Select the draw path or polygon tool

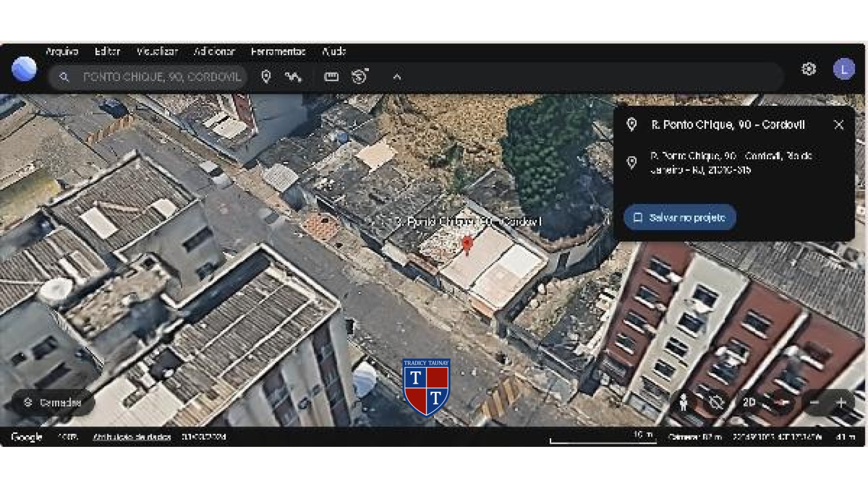coord(293,77)
